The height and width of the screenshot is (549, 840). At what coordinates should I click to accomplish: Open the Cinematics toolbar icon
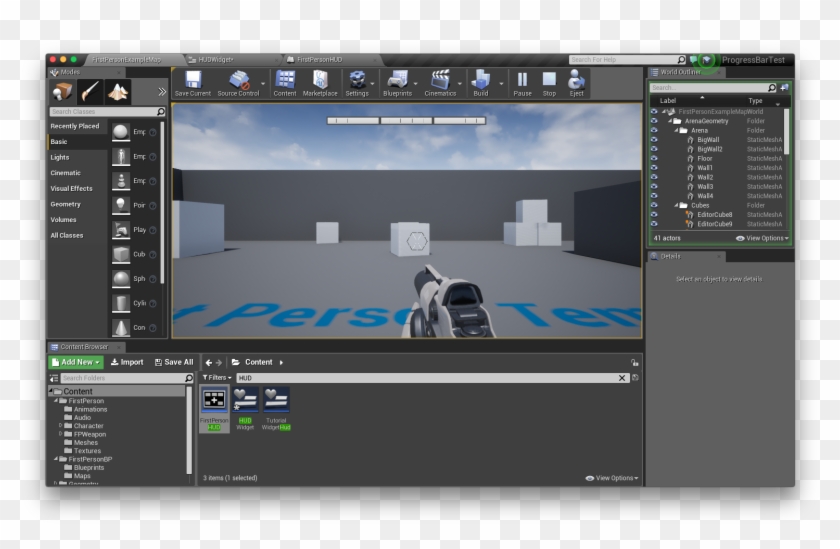[x=440, y=82]
